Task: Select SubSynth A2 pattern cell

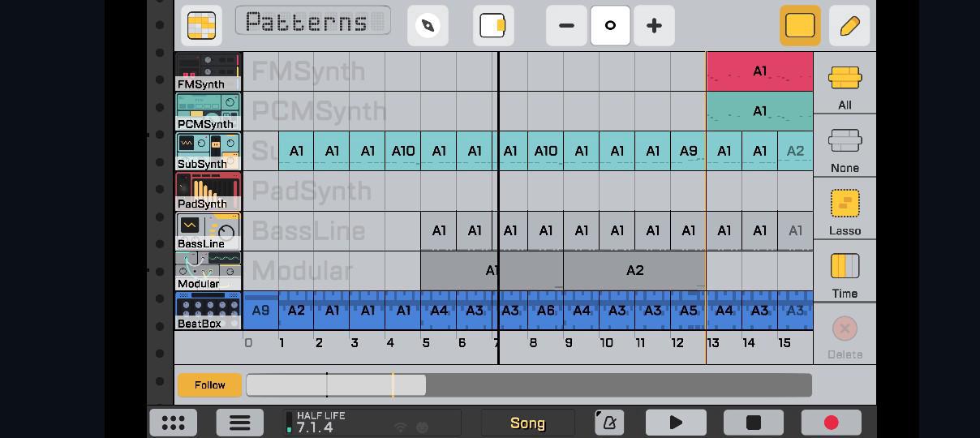Action: pos(795,151)
